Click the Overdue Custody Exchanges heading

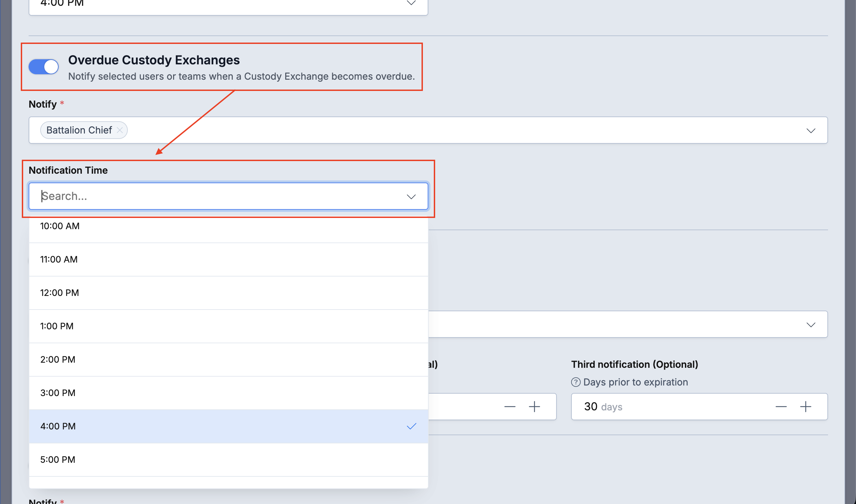pos(154,60)
